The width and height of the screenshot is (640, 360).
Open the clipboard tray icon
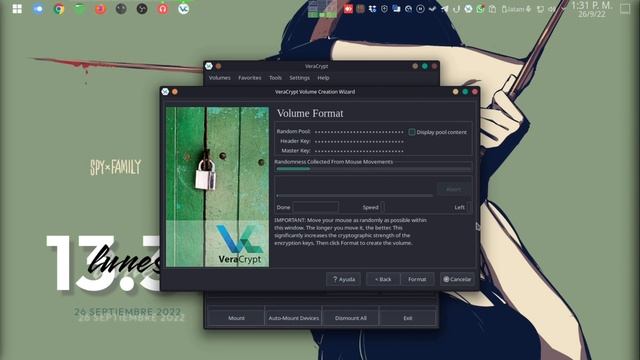pyautogui.click(x=493, y=9)
